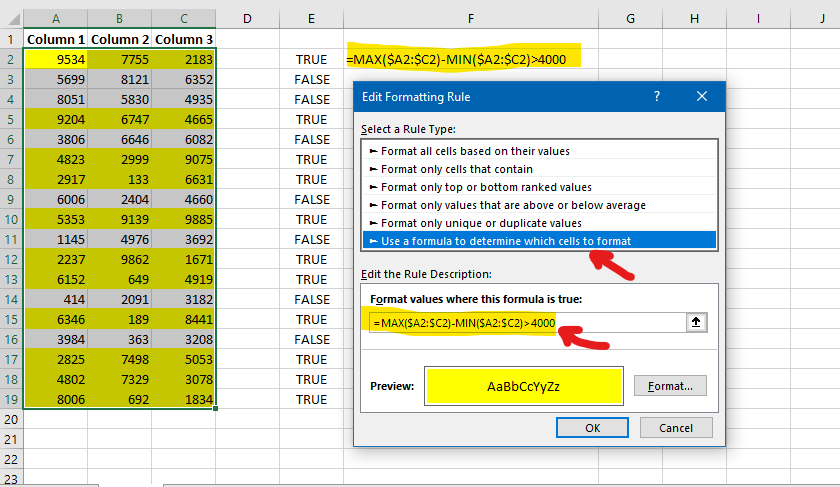The height and width of the screenshot is (487, 840).
Task: Click cell containing 9075
Action: click(184, 159)
